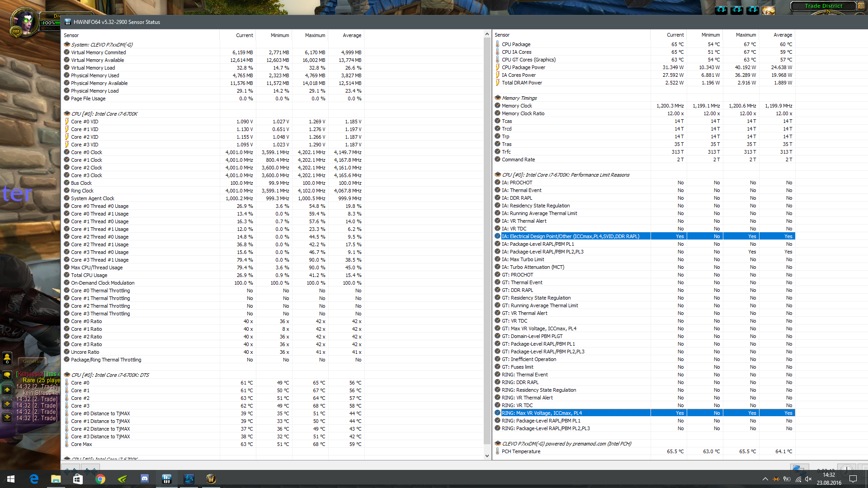Select the IA: Package-Level RAPL/PBM PL2,PL3 row
Image resolution: width=868 pixels, height=488 pixels.
pos(644,252)
